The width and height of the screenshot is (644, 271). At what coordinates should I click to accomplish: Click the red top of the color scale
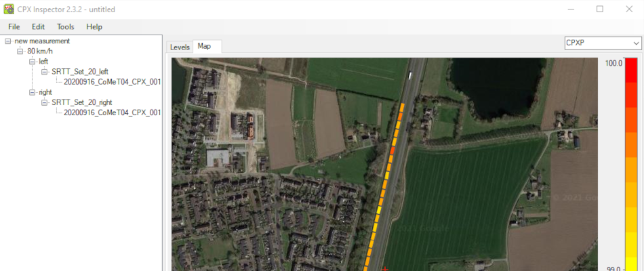[630, 65]
